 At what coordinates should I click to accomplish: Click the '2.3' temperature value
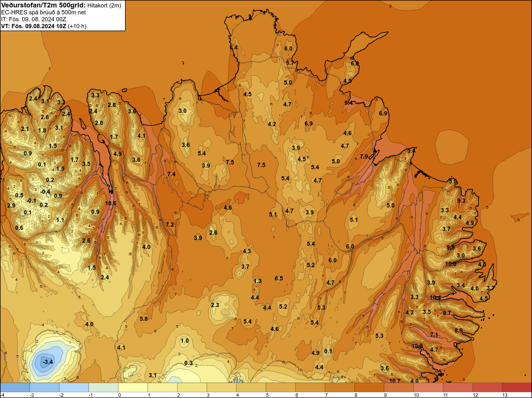[215, 305]
